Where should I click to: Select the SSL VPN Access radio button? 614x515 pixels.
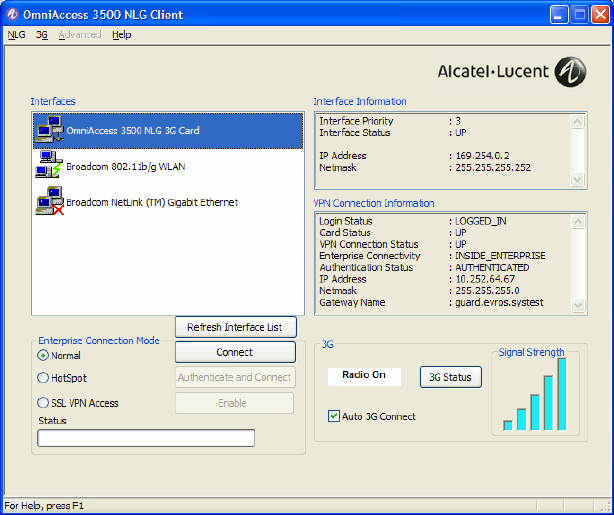[x=43, y=403]
